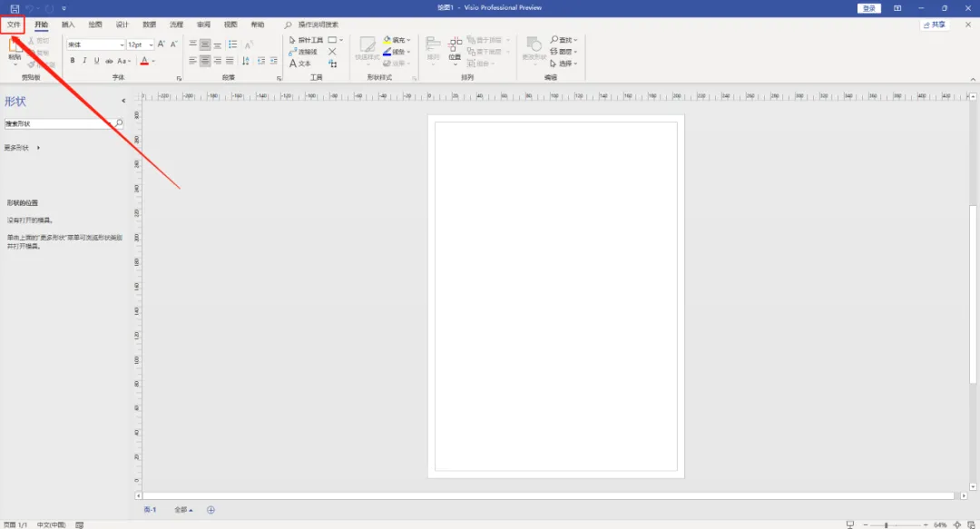Click the 登录 sign-in button
This screenshot has height=529, width=980.
point(868,8)
